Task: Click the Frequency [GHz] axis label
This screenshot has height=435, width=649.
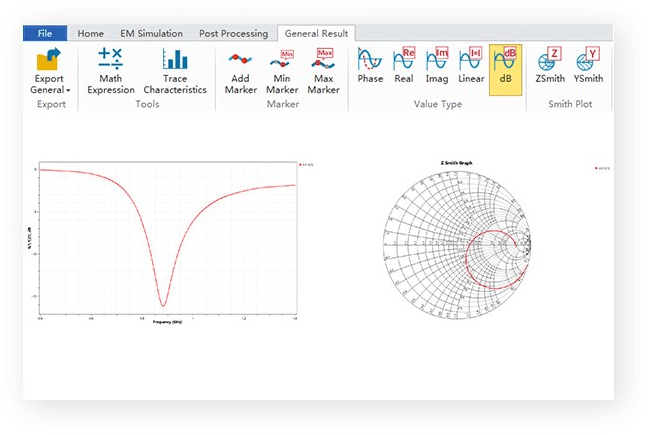Action: coord(167,322)
